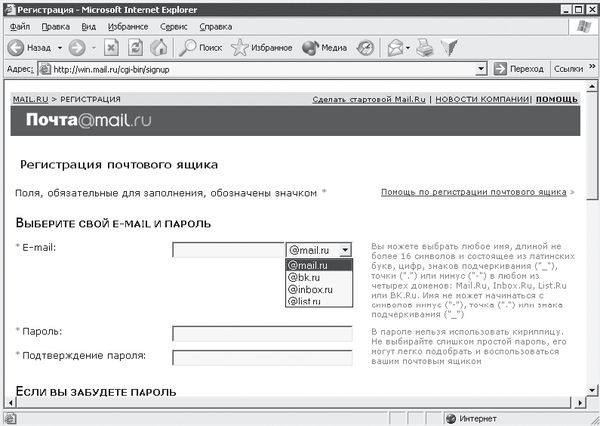
Task: Go to the Home page icon
Action: click(158, 47)
